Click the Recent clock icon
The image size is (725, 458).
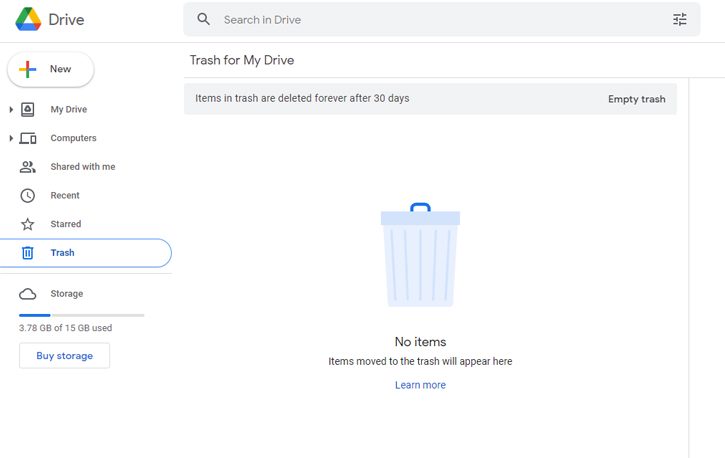pos(28,195)
